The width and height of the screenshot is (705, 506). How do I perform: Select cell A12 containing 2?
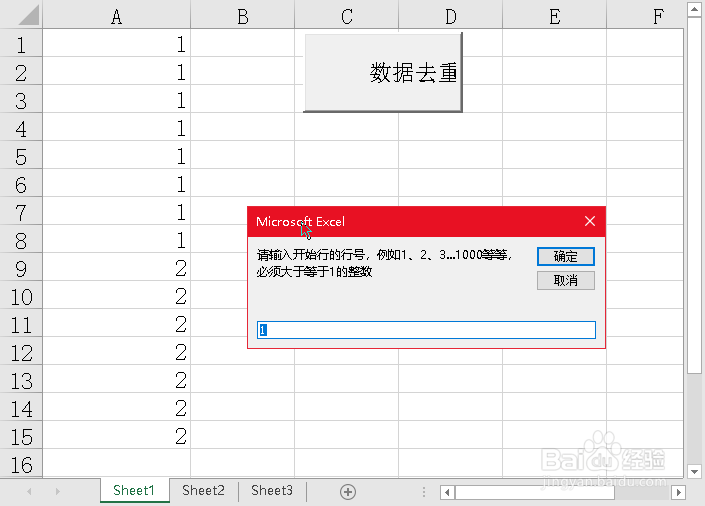(x=116, y=352)
